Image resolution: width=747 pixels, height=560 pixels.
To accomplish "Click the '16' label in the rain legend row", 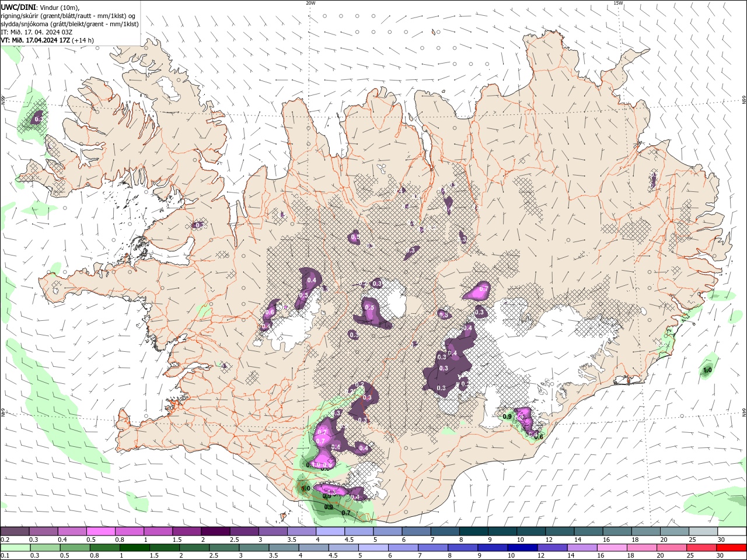I will point(601,555).
